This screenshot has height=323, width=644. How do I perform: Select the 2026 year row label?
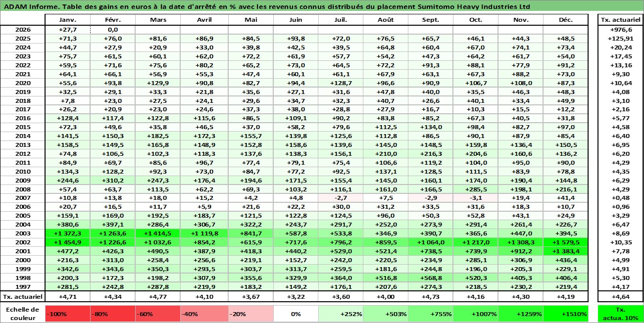tap(23, 30)
